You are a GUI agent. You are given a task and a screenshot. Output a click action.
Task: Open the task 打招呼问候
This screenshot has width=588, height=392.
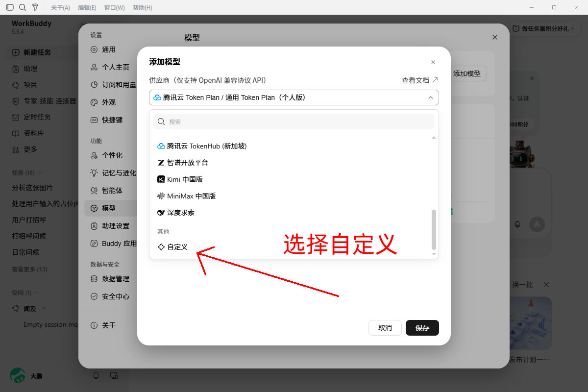click(29, 236)
